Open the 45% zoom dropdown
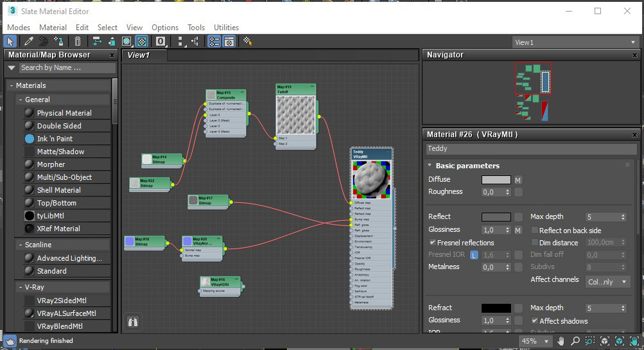 [x=535, y=341]
